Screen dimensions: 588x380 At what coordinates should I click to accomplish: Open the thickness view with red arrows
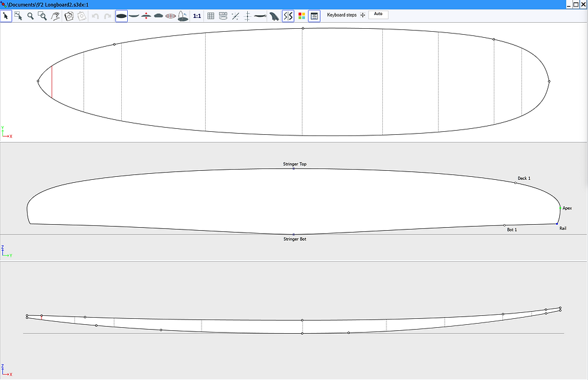click(x=146, y=16)
